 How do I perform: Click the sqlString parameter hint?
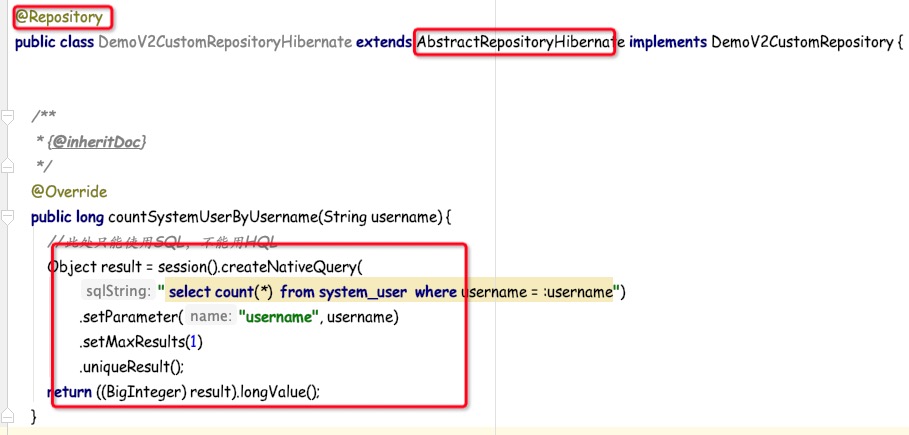118,292
